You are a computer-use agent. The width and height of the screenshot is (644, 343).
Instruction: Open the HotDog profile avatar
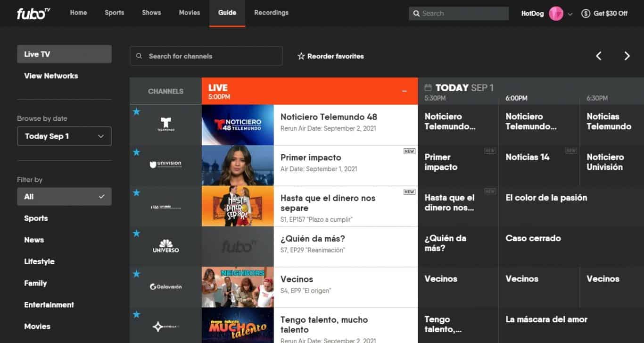pyautogui.click(x=555, y=14)
